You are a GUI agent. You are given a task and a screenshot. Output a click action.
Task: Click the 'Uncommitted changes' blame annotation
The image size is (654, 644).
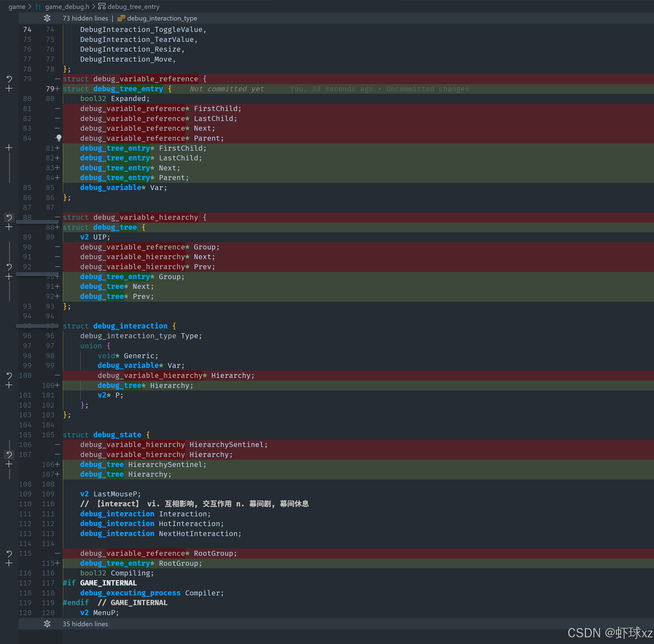point(427,89)
